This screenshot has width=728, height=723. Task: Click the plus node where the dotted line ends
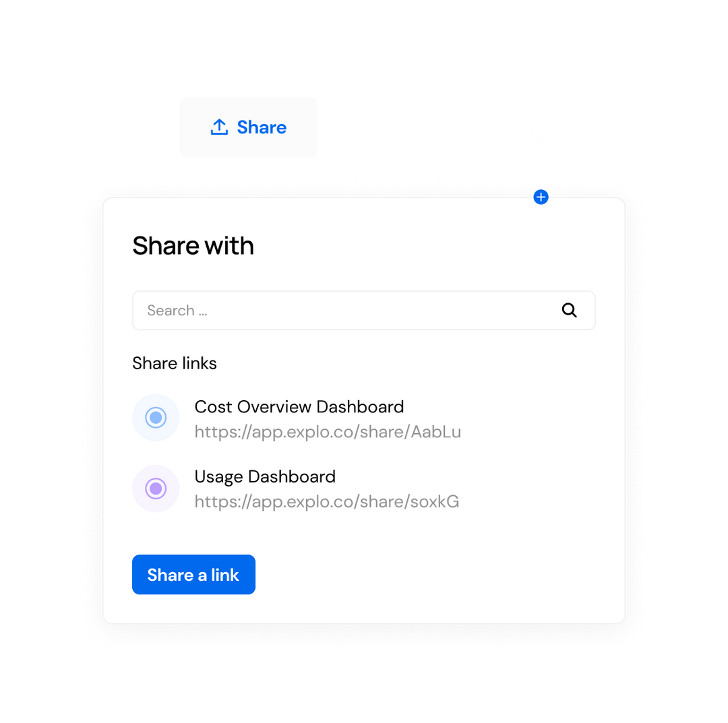(x=541, y=197)
